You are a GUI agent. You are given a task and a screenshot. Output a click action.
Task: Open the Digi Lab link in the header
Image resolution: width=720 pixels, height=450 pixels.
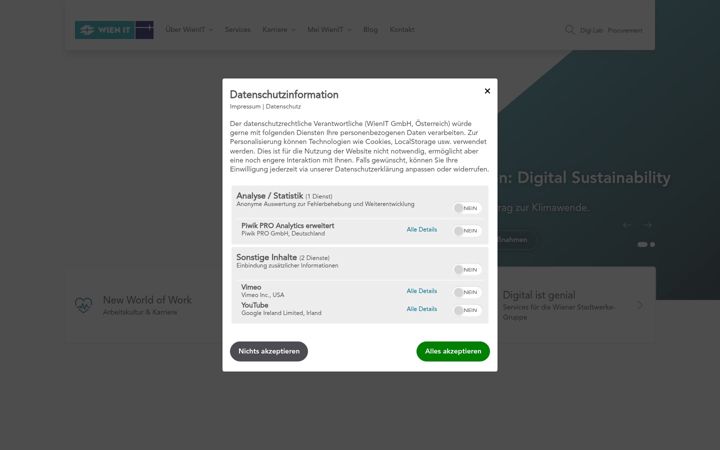[x=591, y=30]
